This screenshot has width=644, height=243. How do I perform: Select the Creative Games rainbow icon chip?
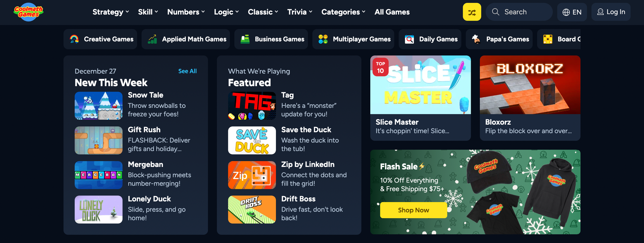coord(100,39)
